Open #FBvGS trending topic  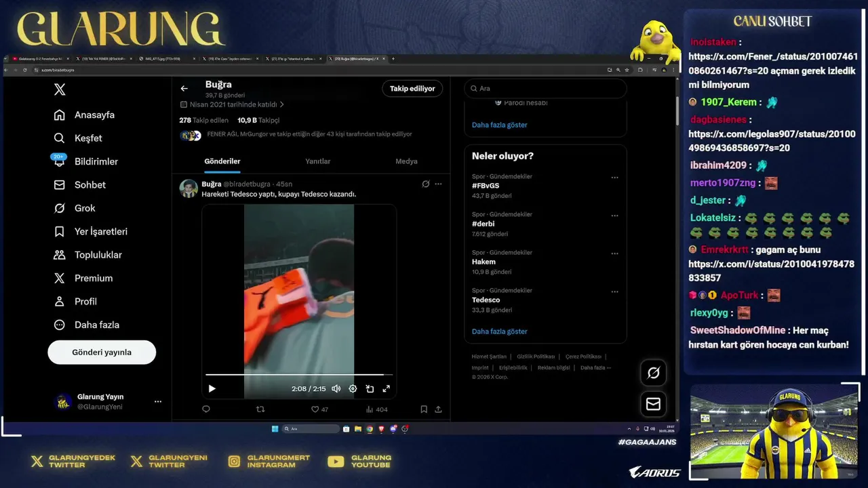[486, 186]
